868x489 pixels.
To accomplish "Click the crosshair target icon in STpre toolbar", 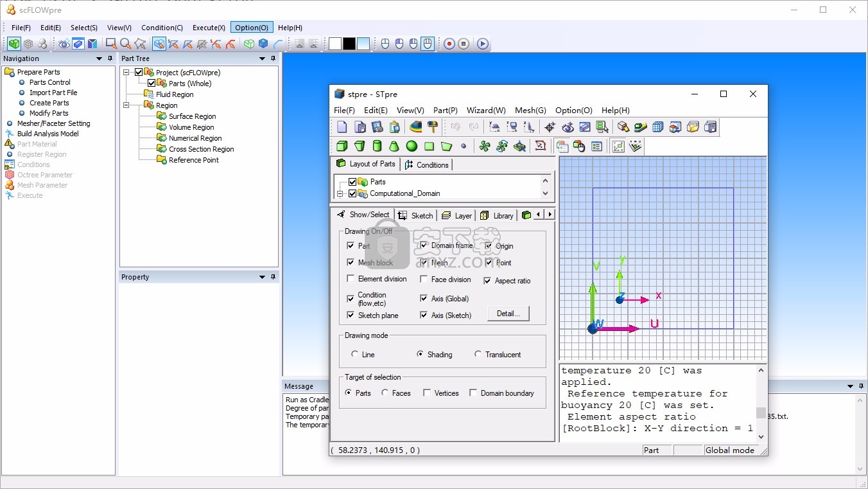I will click(x=550, y=127).
